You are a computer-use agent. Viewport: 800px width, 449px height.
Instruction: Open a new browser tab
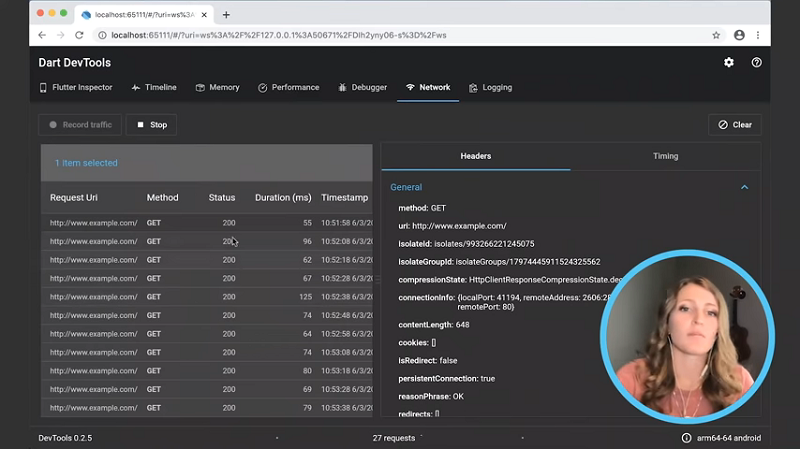(x=226, y=15)
